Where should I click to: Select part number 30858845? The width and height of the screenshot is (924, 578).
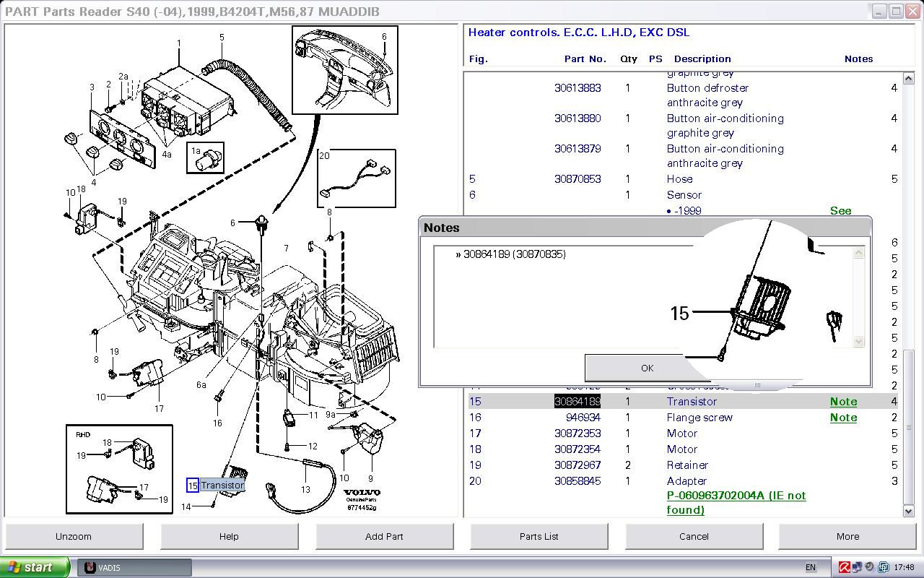point(577,481)
